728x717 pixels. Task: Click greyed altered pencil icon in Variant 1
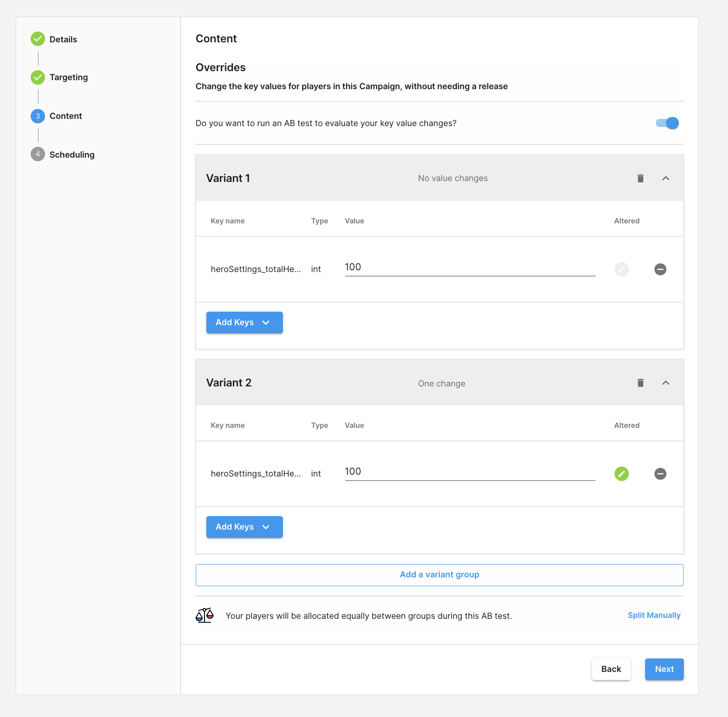point(621,269)
